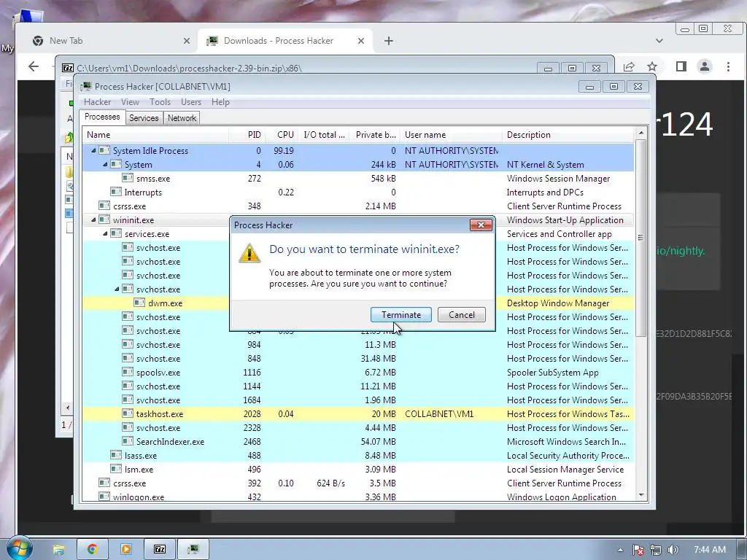
Task: Select csrss.exe row with PID 348
Action: [358, 206]
